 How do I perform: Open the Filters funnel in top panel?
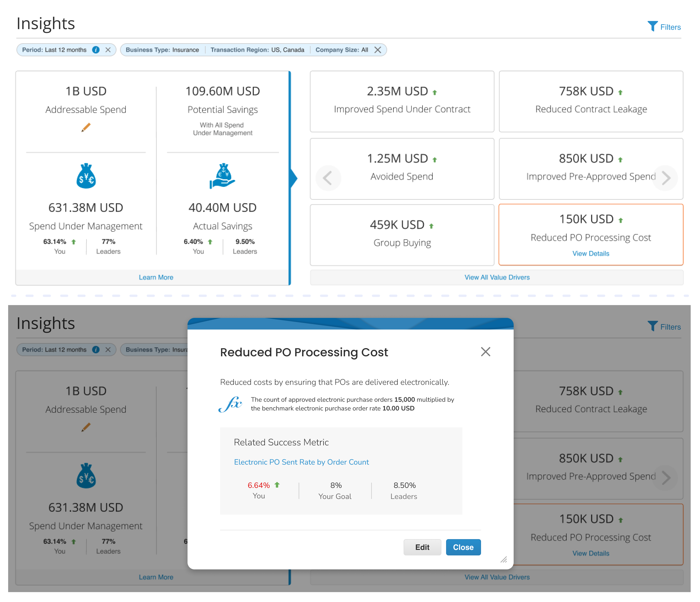coord(664,27)
